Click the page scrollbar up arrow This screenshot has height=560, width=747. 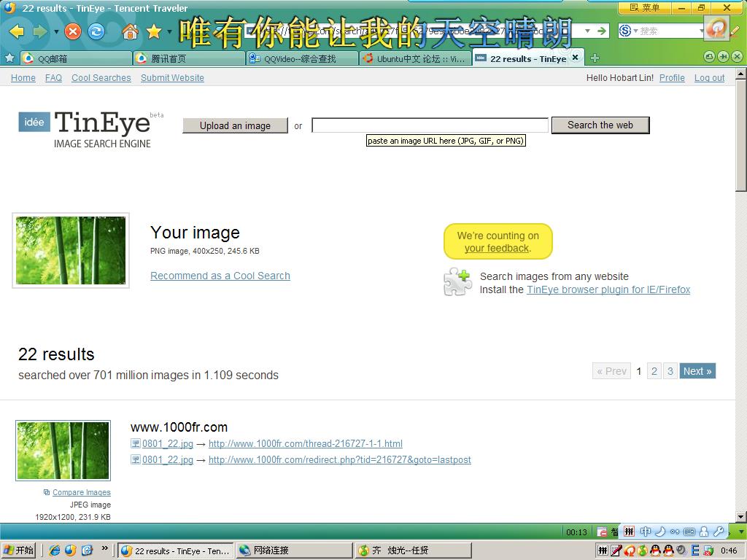(741, 74)
